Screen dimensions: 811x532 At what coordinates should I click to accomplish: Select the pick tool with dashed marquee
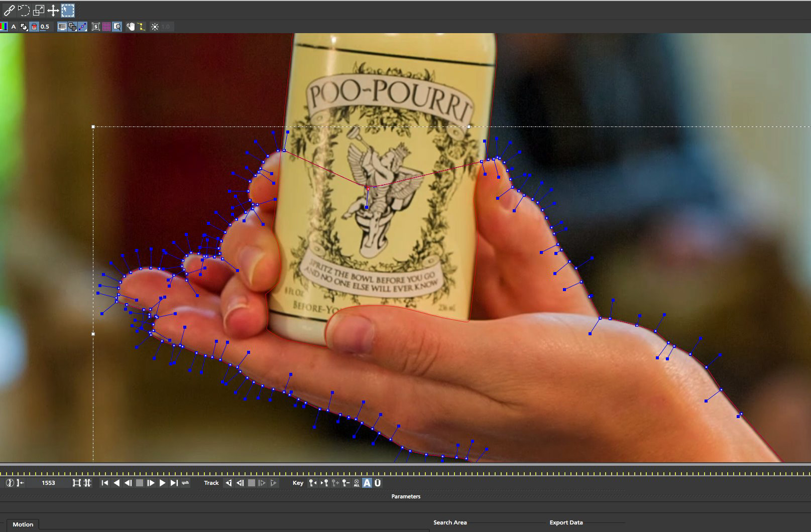68,10
